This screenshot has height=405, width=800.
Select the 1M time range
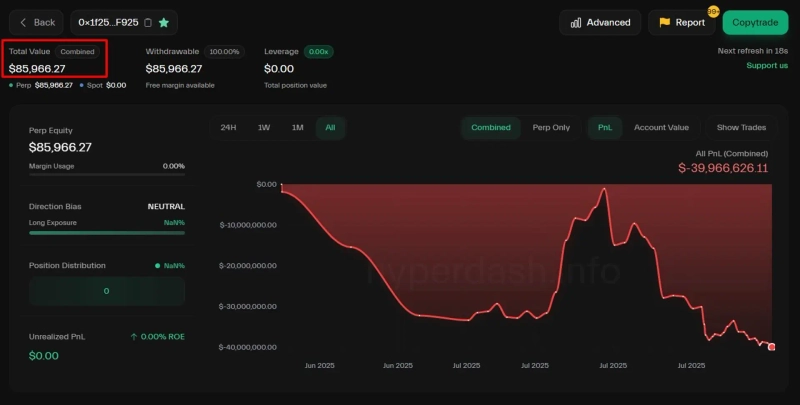point(297,127)
